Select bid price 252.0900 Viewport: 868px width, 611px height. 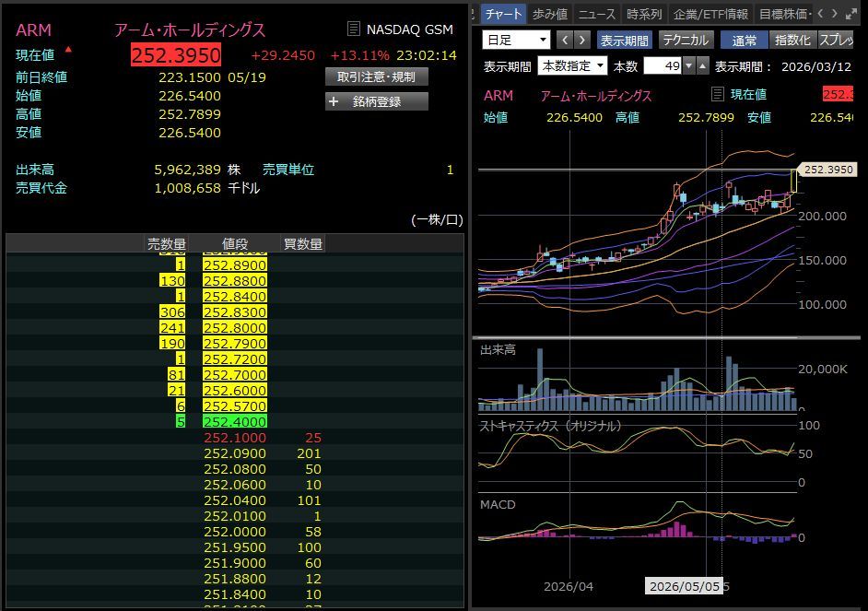[x=235, y=453]
